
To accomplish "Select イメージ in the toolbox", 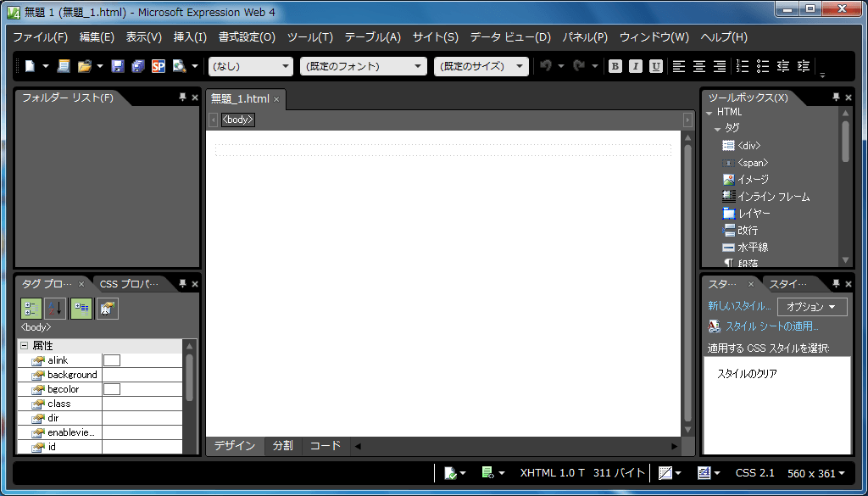I will [746, 180].
